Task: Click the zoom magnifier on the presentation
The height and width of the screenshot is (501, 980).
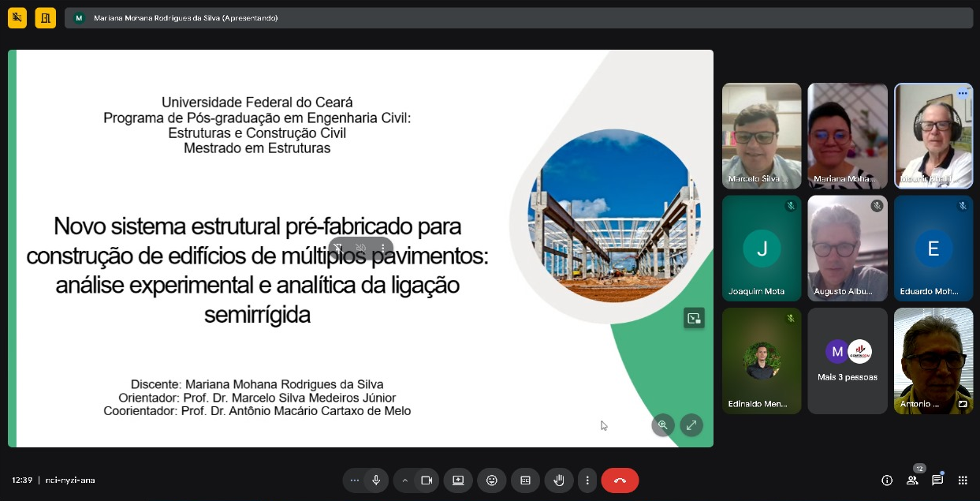Action: (662, 425)
